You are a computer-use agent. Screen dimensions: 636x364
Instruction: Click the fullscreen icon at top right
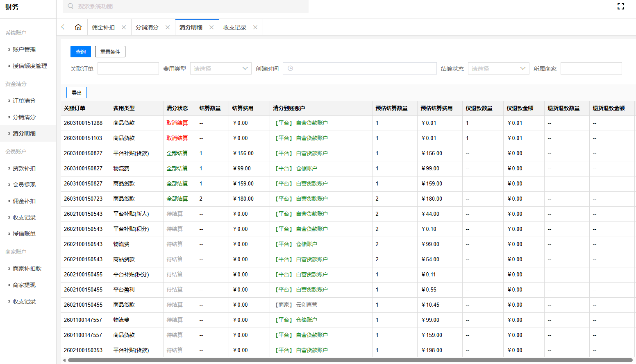click(x=621, y=6)
